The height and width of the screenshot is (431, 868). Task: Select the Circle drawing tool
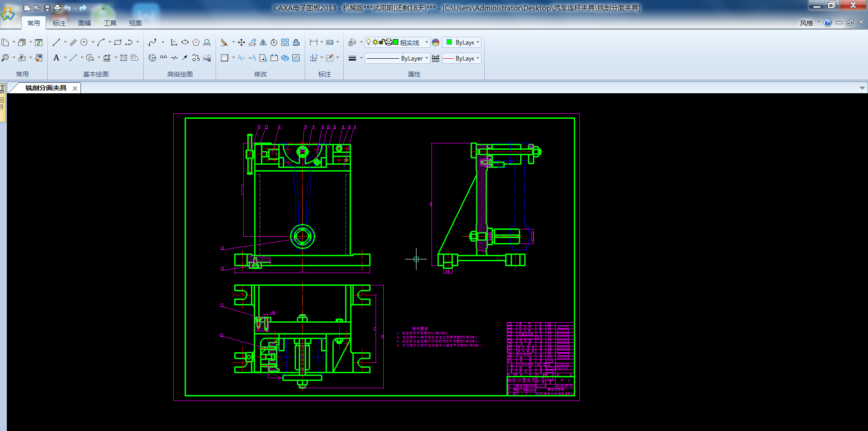click(x=84, y=42)
